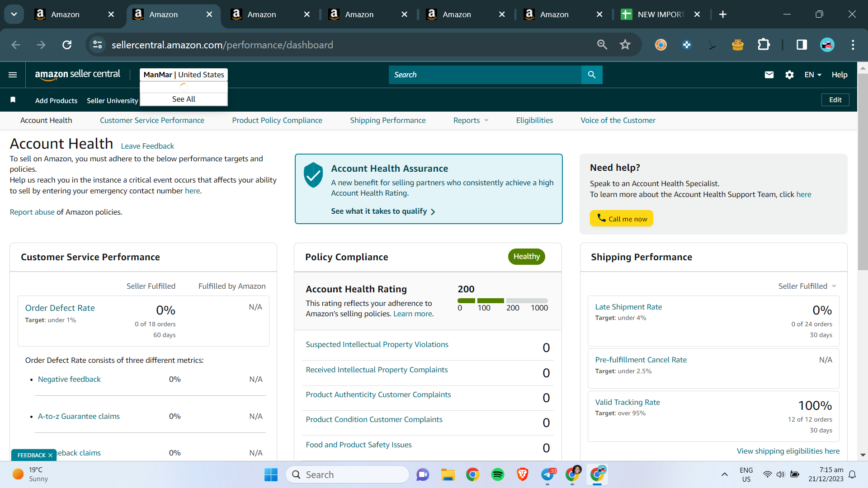Open the Order Defect Rate link

[x=60, y=308]
